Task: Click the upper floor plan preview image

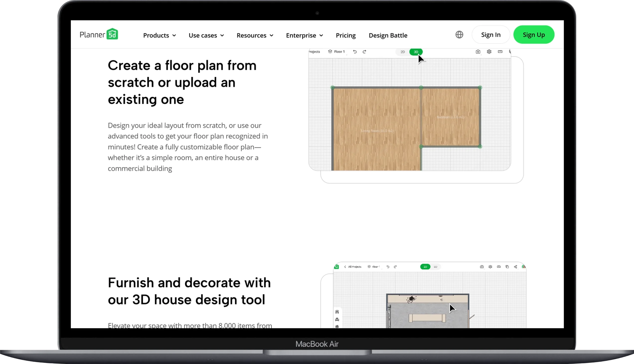Action: click(x=409, y=110)
